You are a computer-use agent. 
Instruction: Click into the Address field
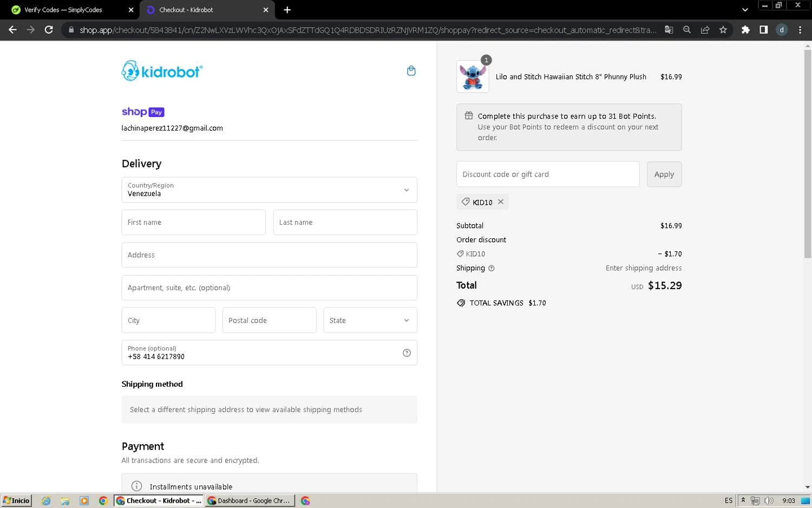tap(269, 255)
